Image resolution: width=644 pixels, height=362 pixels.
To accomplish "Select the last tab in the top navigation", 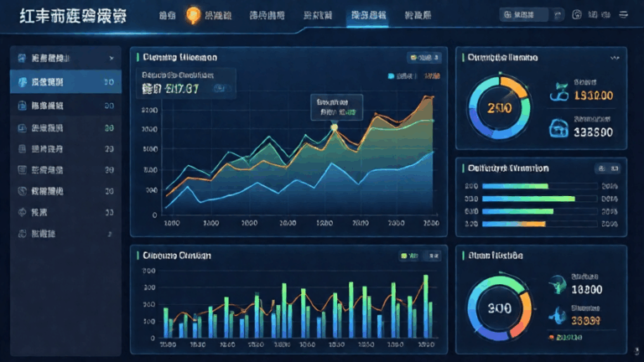I will 418,15.
